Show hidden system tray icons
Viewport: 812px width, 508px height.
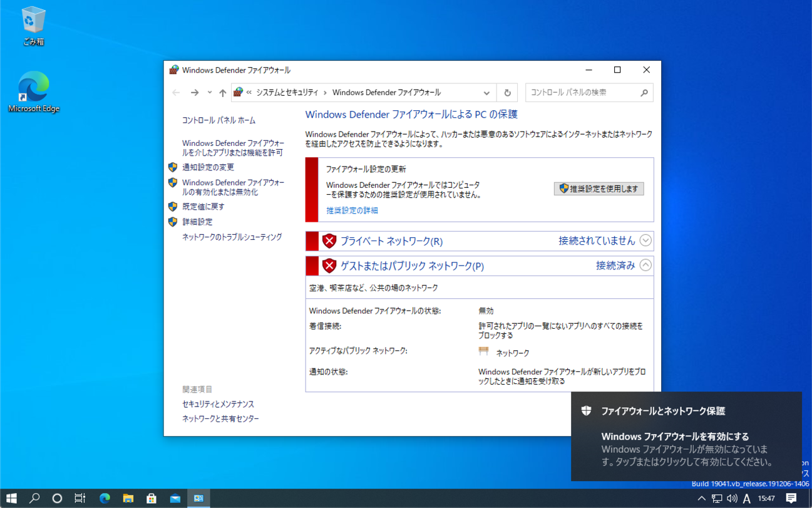coord(701,499)
